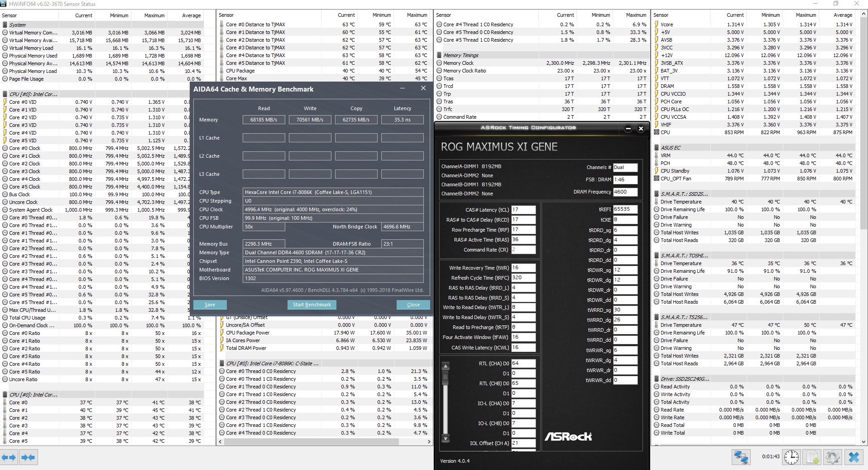
Task: Click the Memory Latency result 35.3 ns
Action: click(403, 120)
